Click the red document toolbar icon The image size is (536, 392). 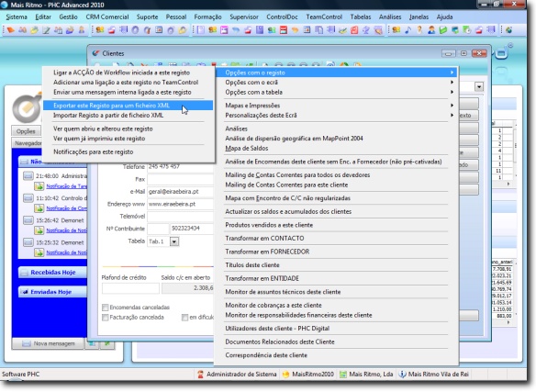[355, 30]
